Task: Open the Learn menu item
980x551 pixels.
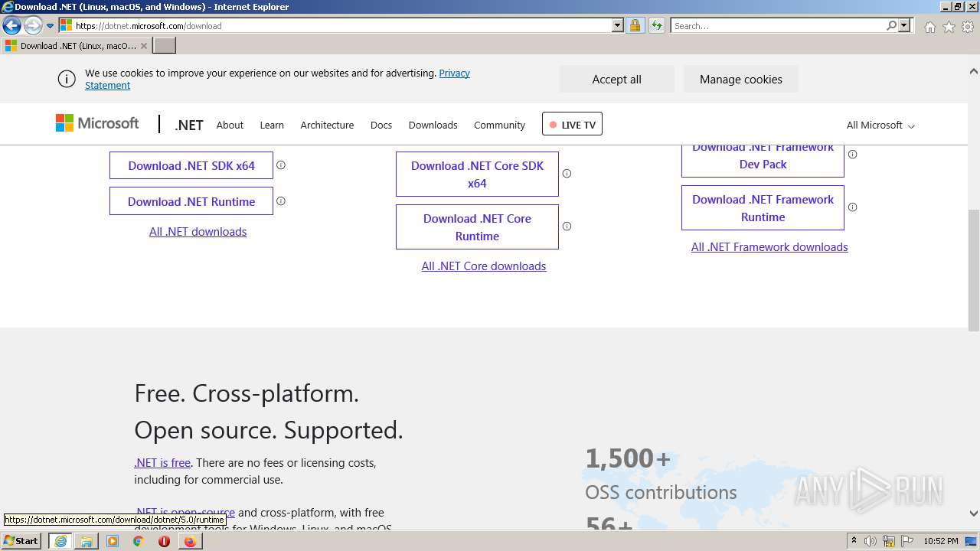Action: [272, 125]
